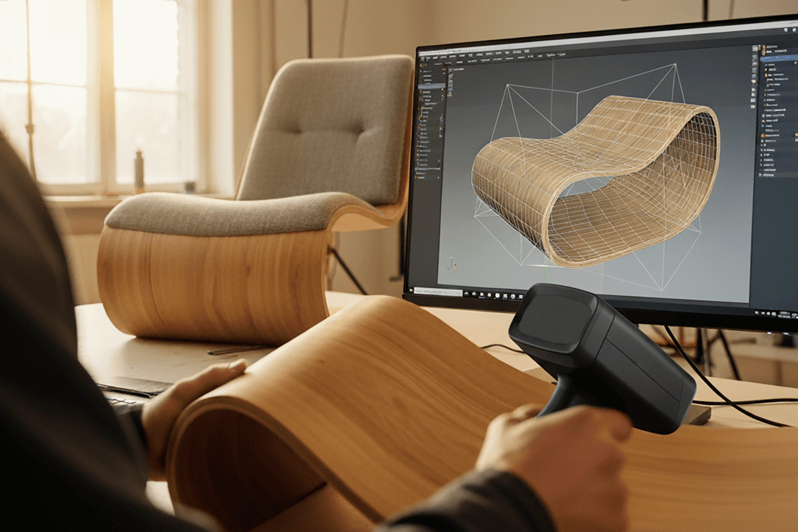The image size is (798, 532).
Task: Click the first pinned app icon on the taskbar
Action: tap(467, 293)
